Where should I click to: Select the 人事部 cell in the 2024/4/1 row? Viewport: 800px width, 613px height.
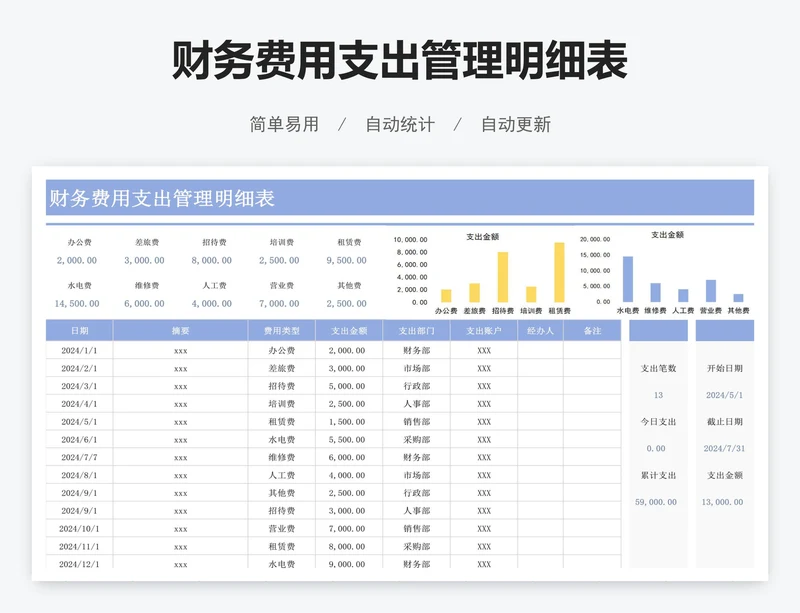pyautogui.click(x=416, y=404)
